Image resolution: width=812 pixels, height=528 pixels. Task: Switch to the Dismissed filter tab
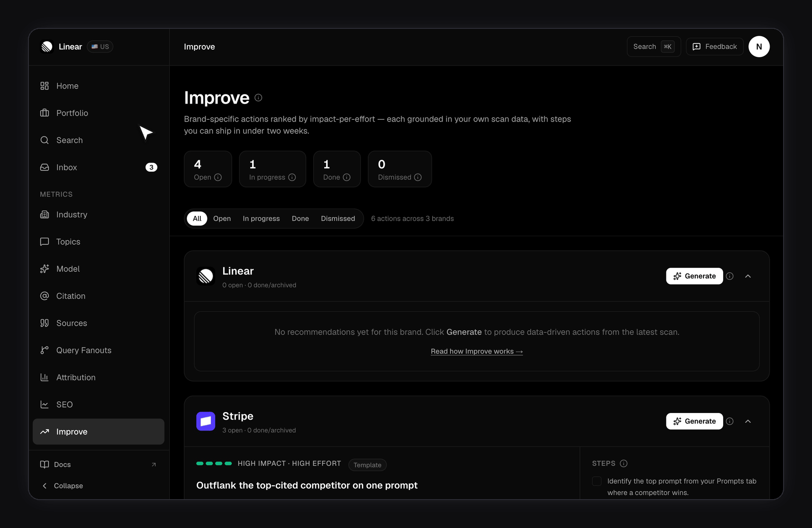[338, 219]
